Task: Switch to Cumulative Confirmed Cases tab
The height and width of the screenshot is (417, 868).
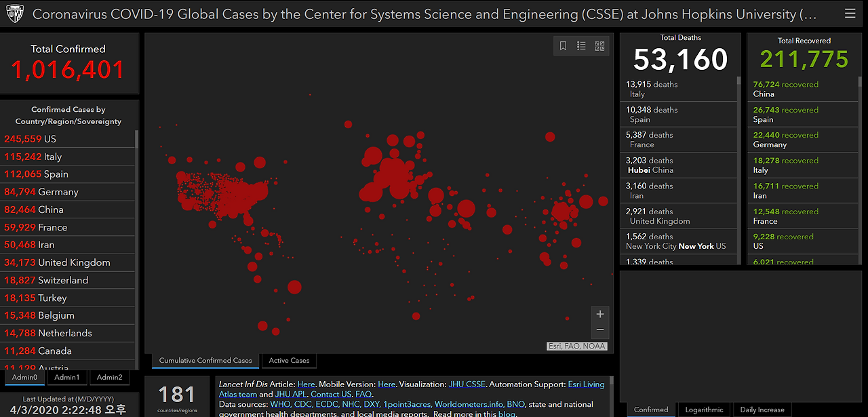Action: 205,361
